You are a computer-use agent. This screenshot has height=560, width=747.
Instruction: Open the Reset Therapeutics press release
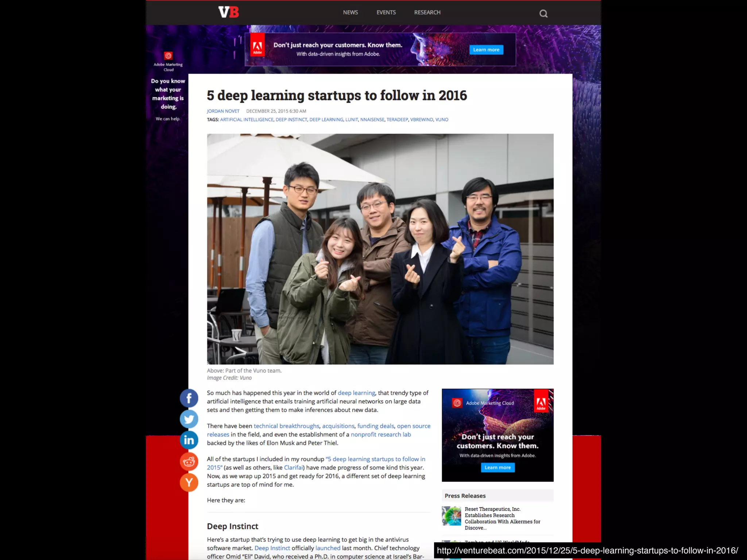[502, 518]
